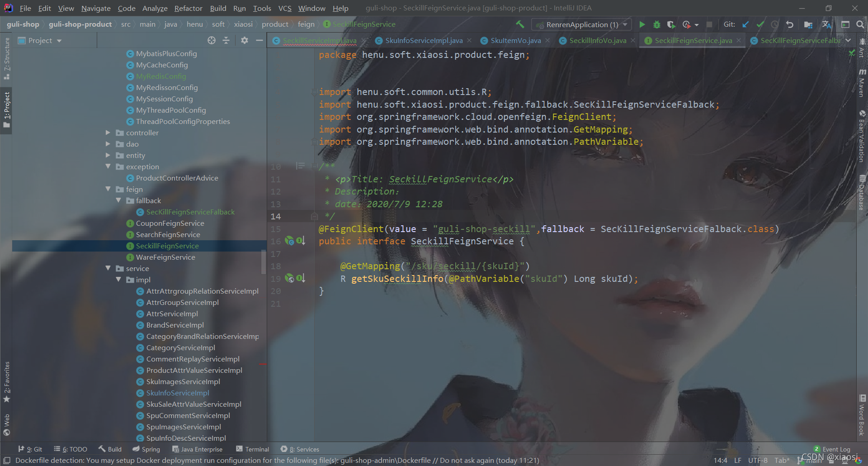Toggle the 9: Git tool window
This screenshot has height=466, width=868.
[x=30, y=449]
